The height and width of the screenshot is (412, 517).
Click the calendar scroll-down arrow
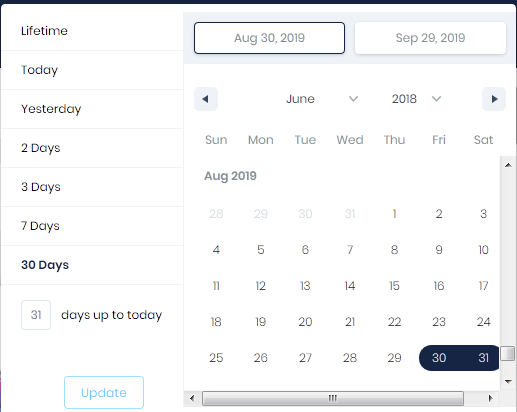[x=508, y=381]
